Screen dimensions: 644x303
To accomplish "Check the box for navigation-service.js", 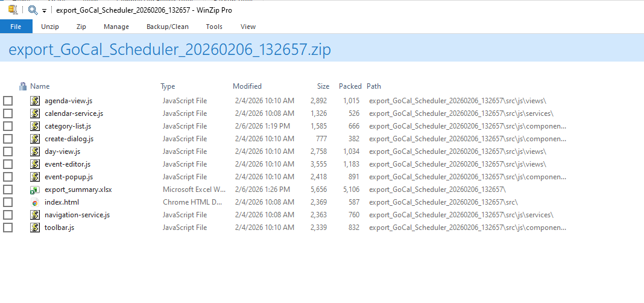I will pos(8,215).
